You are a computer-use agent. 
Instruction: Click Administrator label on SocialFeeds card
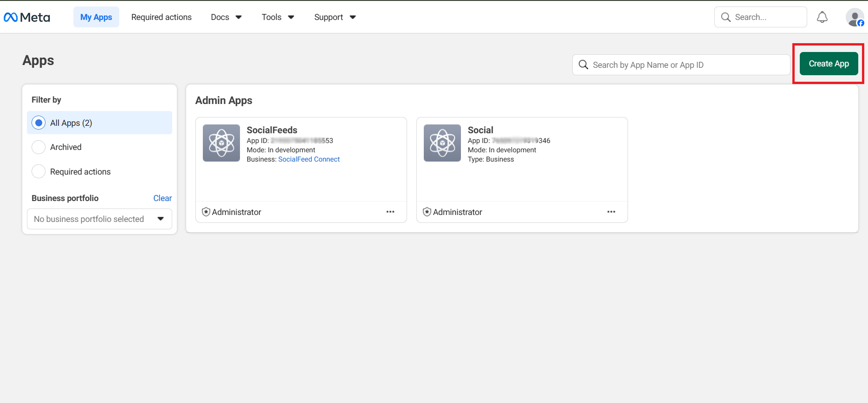[236, 212]
